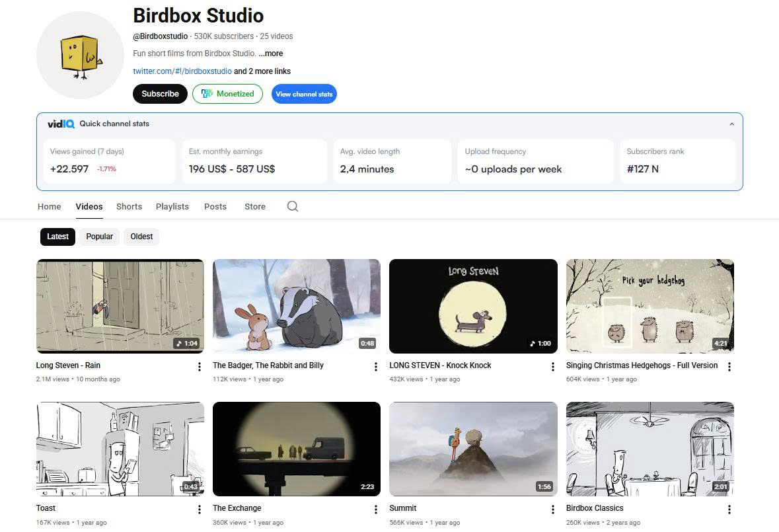Open action menu for The Exchange video
This screenshot has width=779, height=532.
376,510
